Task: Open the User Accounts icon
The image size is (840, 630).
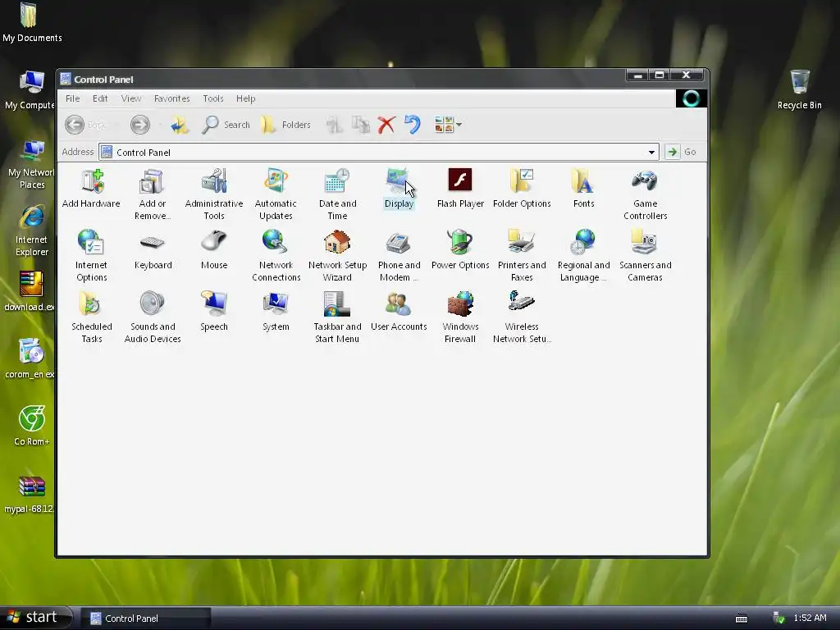Action: (399, 304)
